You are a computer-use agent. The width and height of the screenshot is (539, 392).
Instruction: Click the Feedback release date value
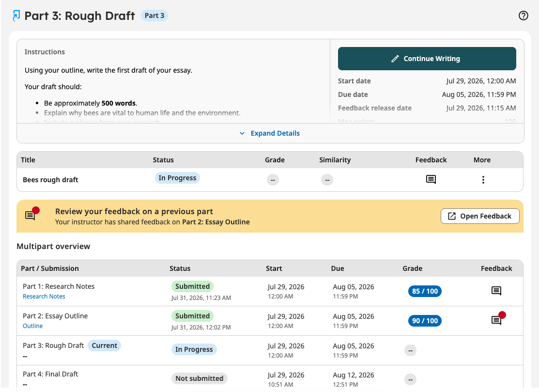tap(481, 108)
